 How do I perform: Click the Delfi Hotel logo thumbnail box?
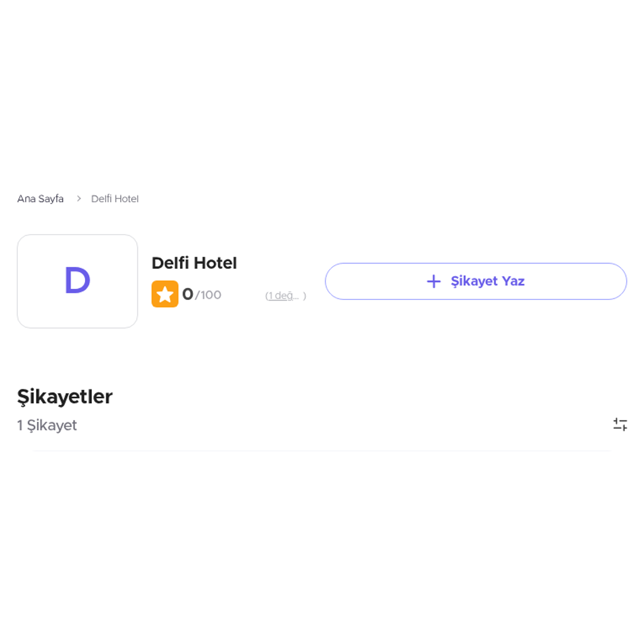77,281
